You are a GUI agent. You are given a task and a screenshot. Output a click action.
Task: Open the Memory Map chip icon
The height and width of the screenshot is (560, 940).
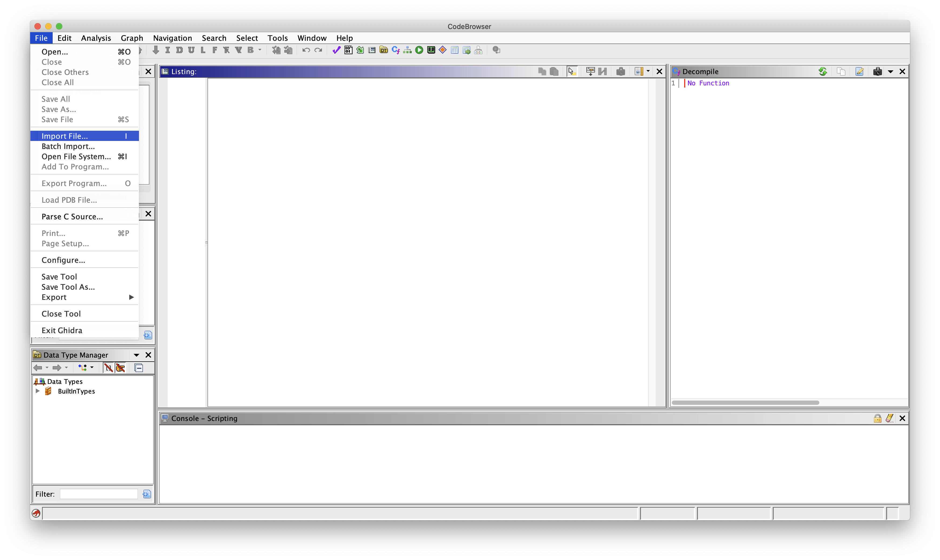pos(431,50)
